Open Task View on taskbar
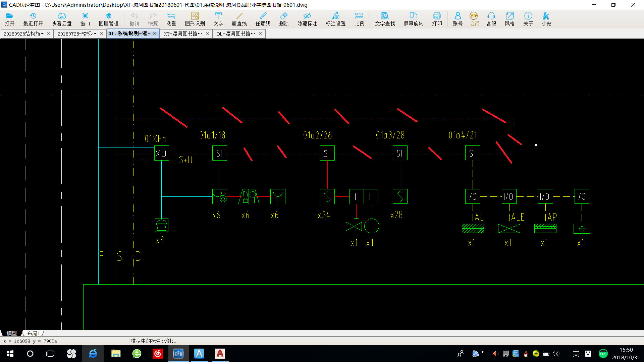The height and width of the screenshot is (362, 644). (x=50, y=354)
